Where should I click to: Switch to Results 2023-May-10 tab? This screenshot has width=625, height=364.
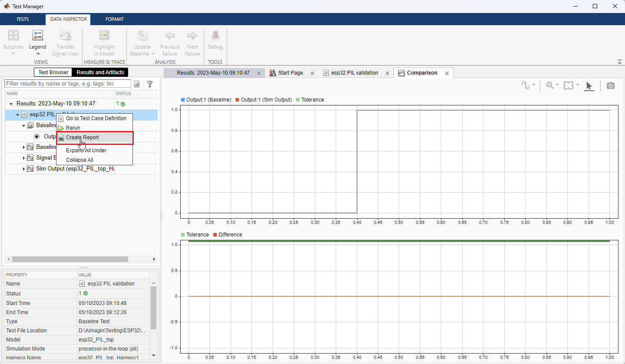pyautogui.click(x=213, y=73)
